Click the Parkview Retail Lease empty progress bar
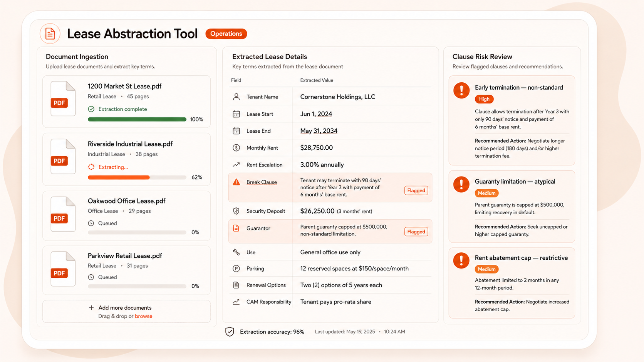Viewport: 644px width, 362px height. (x=137, y=286)
